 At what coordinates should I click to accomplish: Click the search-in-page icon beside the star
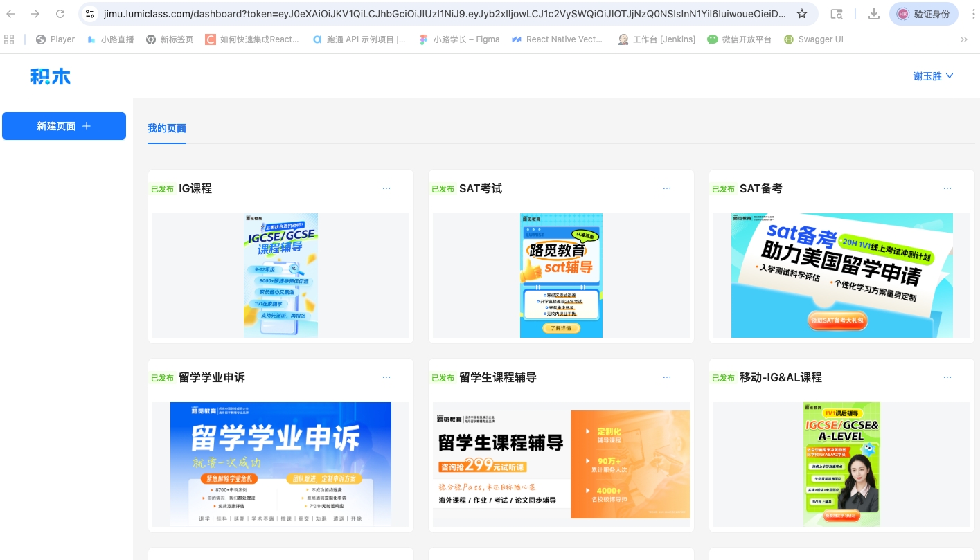(x=837, y=12)
